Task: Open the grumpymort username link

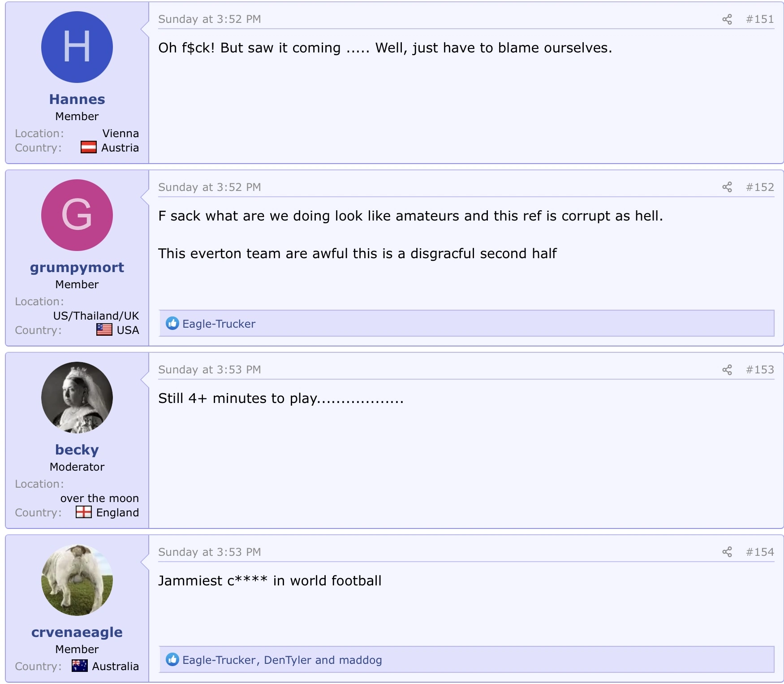Action: (77, 268)
